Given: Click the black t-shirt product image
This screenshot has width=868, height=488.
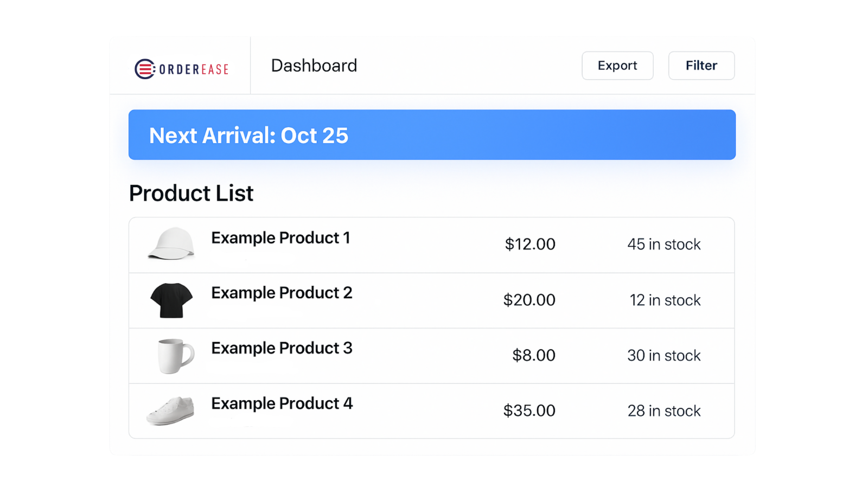Looking at the screenshot, I should click(x=171, y=300).
